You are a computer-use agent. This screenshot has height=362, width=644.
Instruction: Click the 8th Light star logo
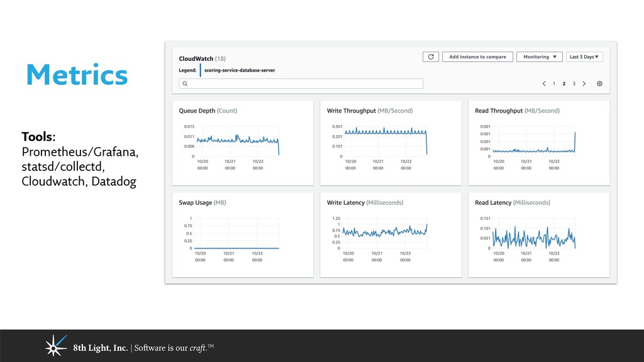tap(56, 346)
